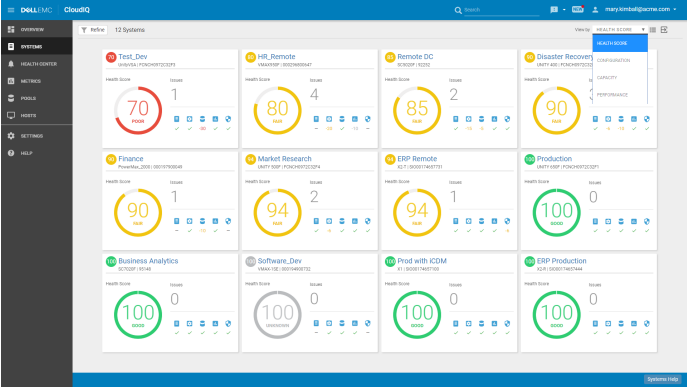Open the Production system link

(554, 159)
